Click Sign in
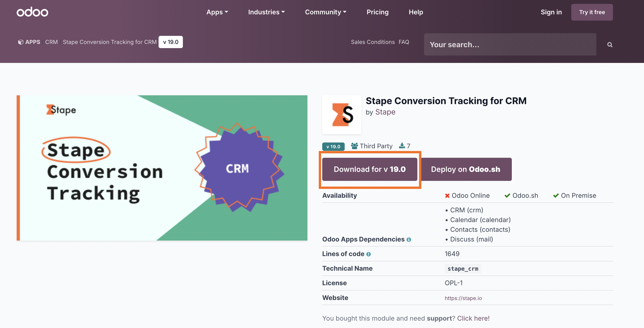 pos(551,12)
